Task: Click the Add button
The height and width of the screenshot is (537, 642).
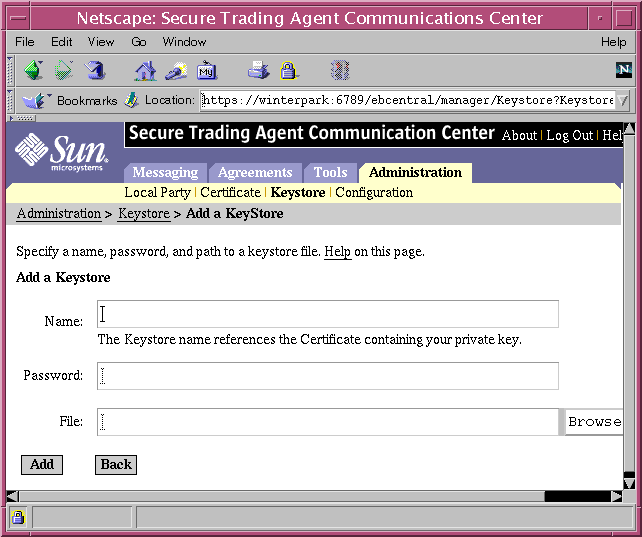Action: coord(42,465)
